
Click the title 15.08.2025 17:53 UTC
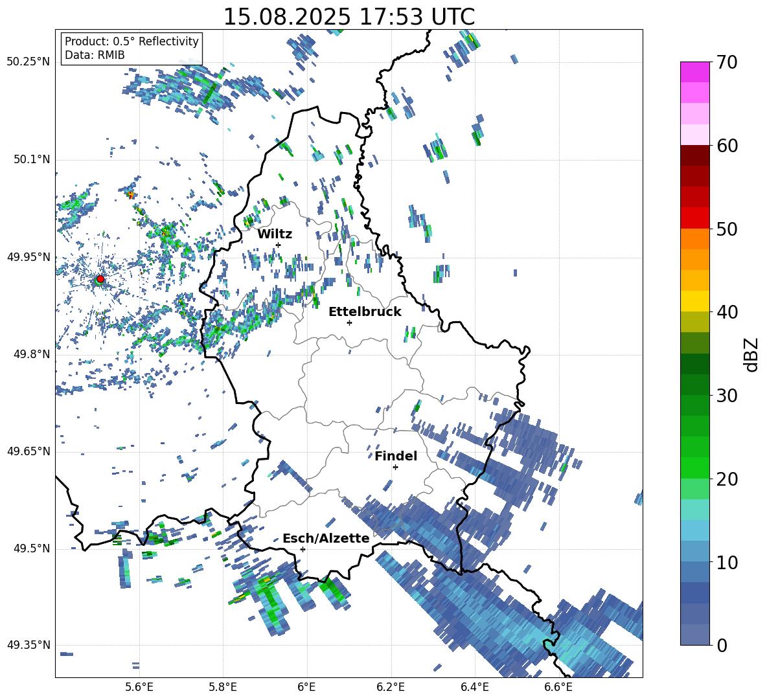coord(349,17)
